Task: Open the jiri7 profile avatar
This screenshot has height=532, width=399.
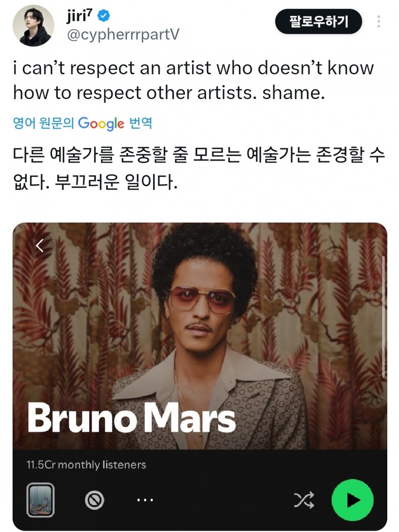Action: pos(33,25)
